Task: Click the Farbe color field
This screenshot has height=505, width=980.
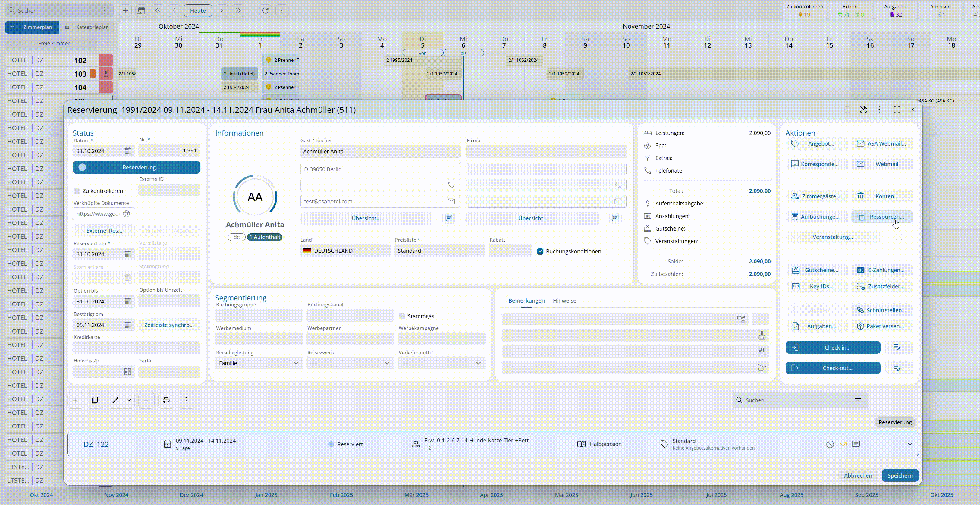Action: coord(169,372)
